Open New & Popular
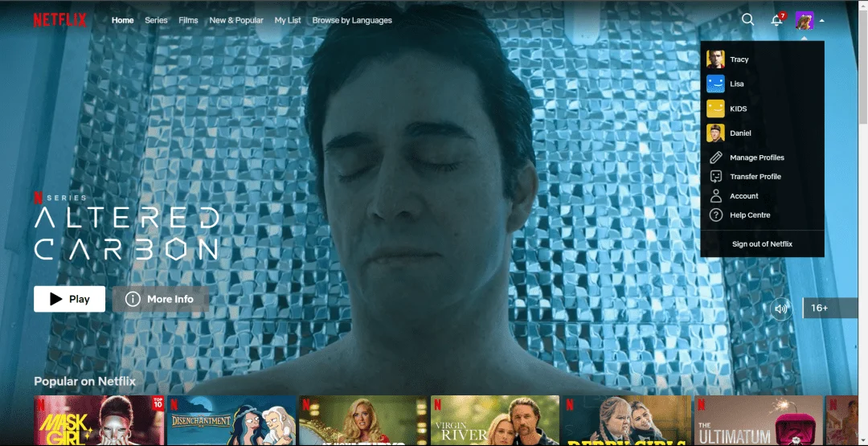The height and width of the screenshot is (446, 868). [x=236, y=20]
